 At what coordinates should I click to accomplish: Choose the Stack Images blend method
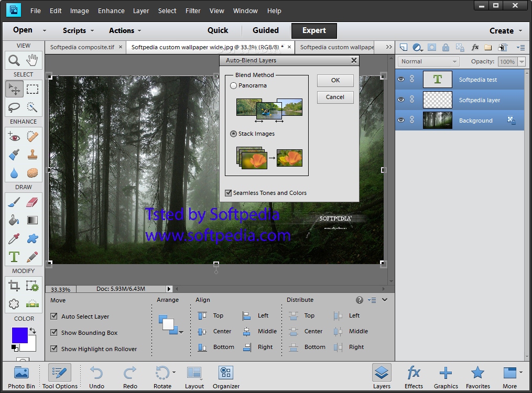[233, 134]
